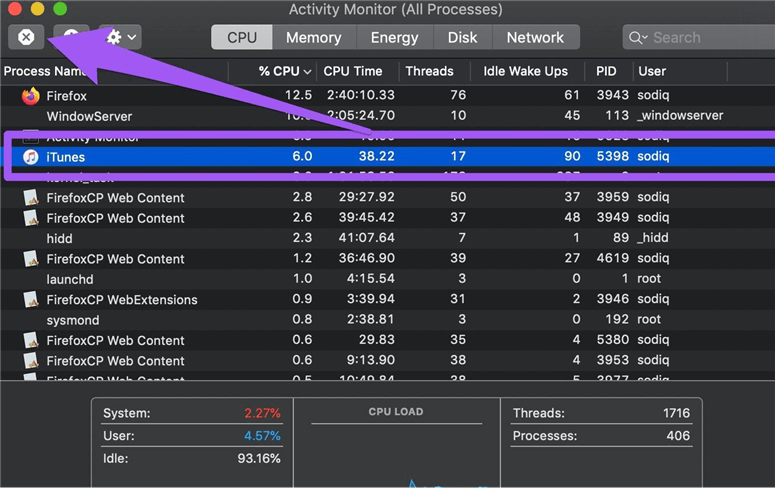Click FirefoxCP Web Content with PID 5380

115,341
